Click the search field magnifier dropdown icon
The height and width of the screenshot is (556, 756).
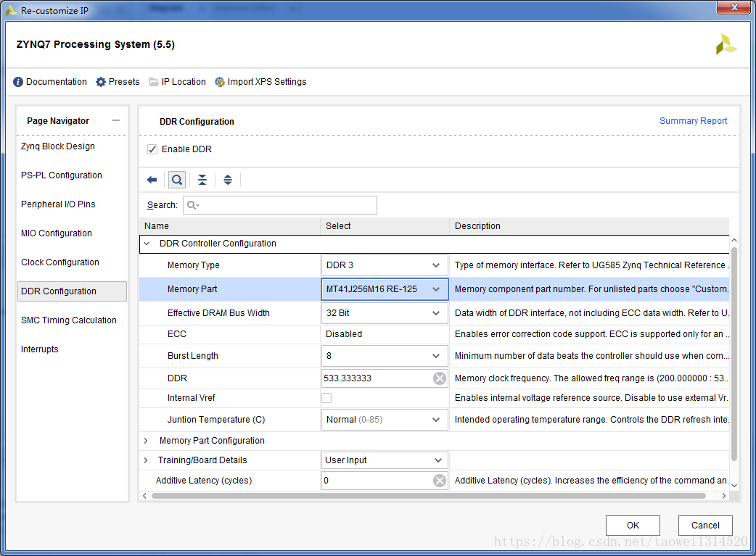193,205
